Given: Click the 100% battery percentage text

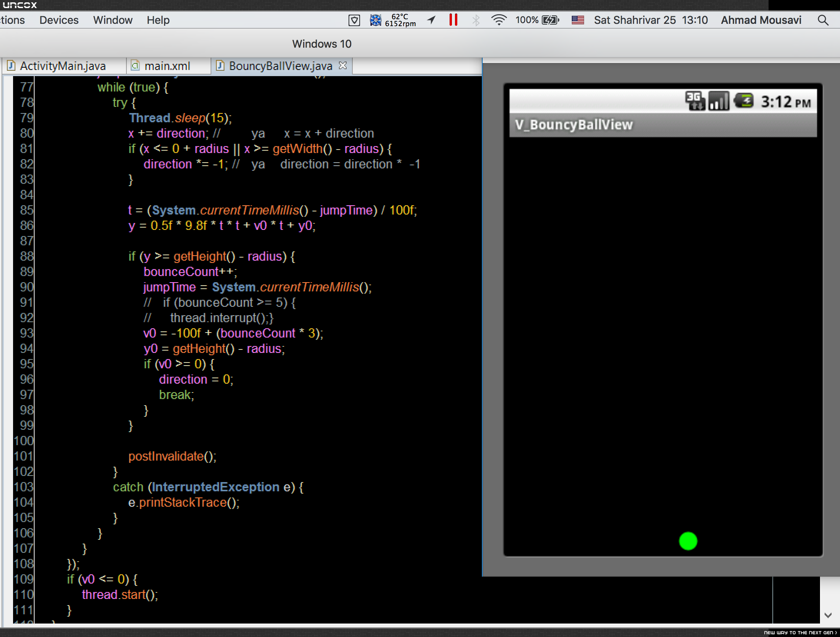Looking at the screenshot, I should click(x=526, y=20).
